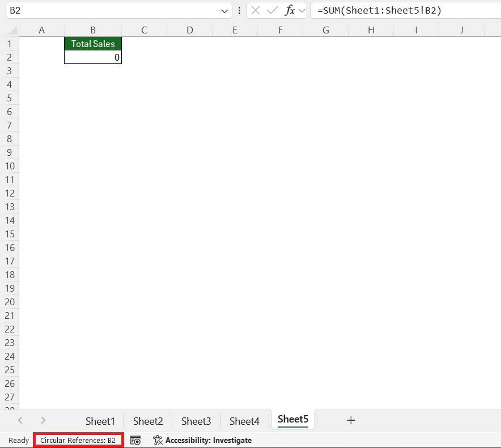Click the Accessibility figure icon in the status bar
This screenshot has height=448, width=501.
[158, 440]
